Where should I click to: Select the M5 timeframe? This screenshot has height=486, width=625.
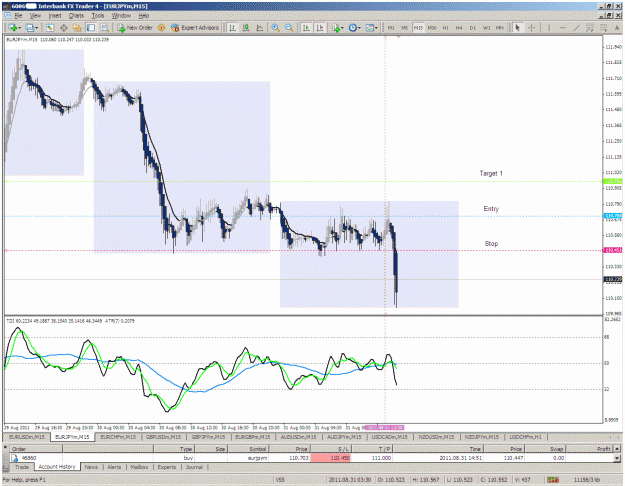[x=405, y=28]
